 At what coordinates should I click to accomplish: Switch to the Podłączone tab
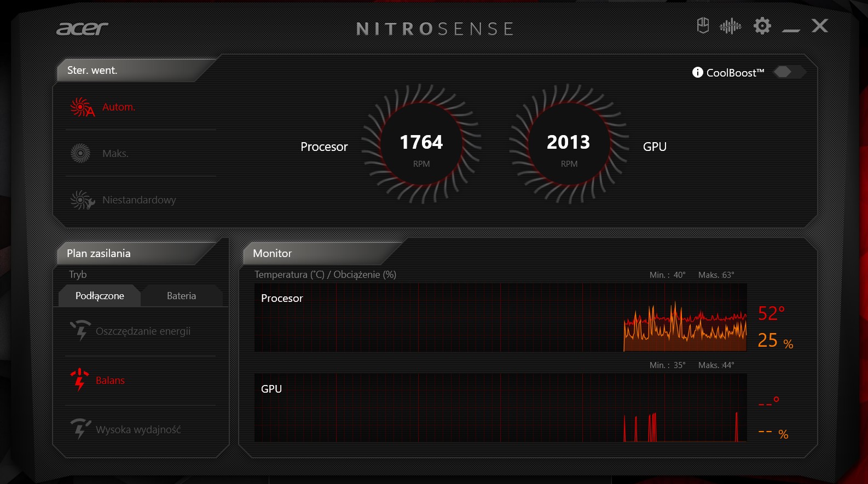click(100, 295)
